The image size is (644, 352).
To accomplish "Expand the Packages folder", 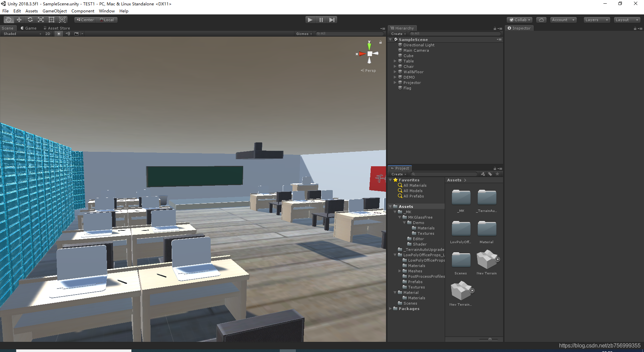I will pos(390,309).
